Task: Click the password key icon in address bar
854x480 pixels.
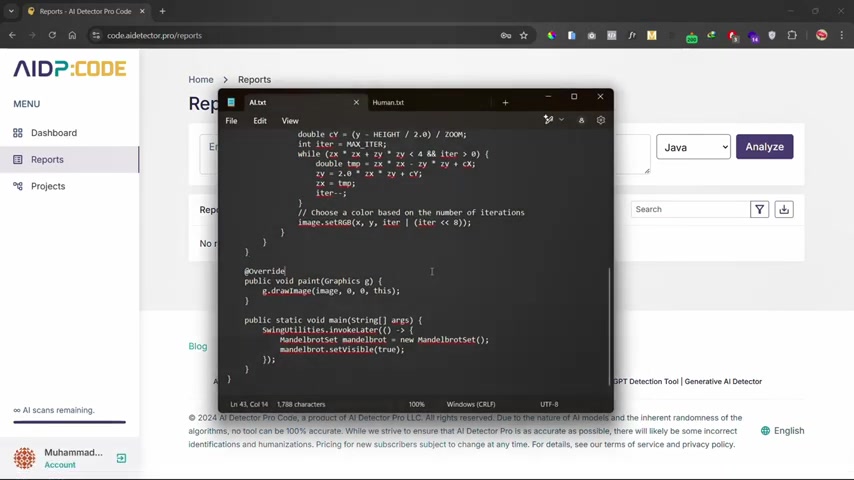Action: pyautogui.click(x=505, y=35)
